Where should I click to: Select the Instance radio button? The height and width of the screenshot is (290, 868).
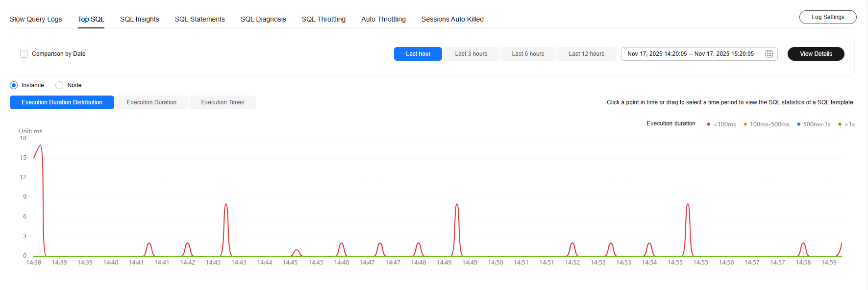[x=14, y=85]
